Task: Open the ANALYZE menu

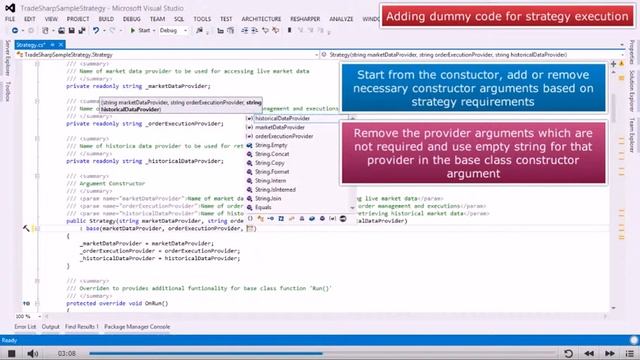Action: [341, 19]
